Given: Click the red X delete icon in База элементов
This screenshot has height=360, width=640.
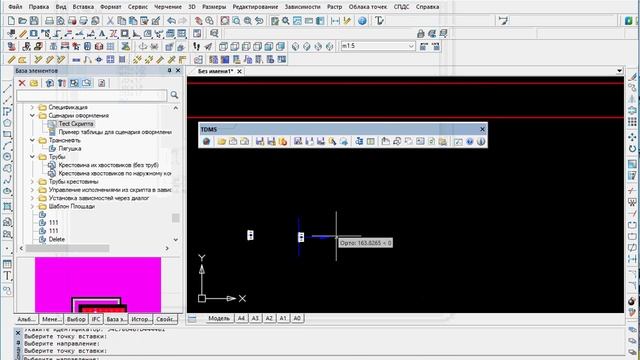Looking at the screenshot, I should [22, 83].
